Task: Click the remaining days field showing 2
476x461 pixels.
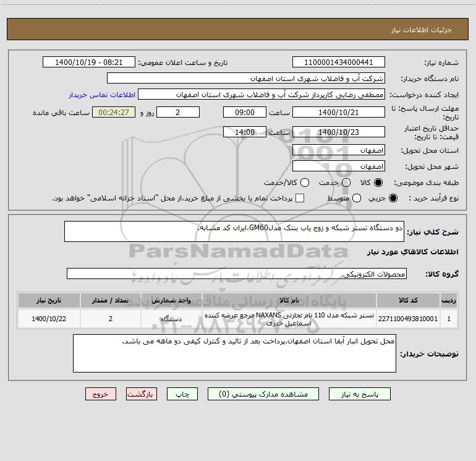Action: [x=178, y=112]
